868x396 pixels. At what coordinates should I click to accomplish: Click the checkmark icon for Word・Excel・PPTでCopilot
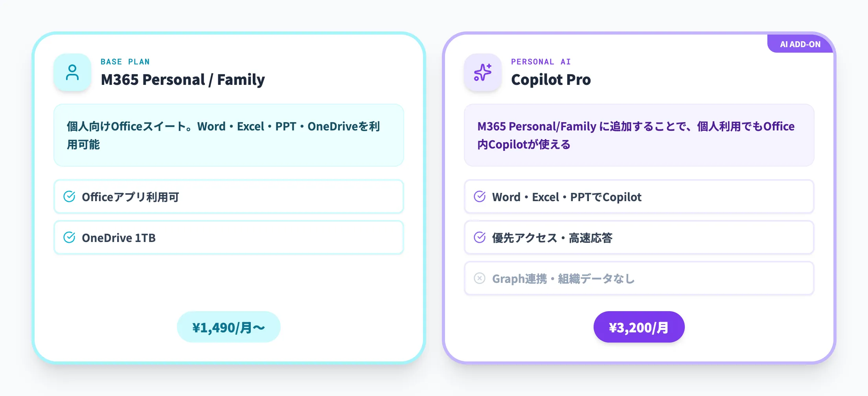[480, 196]
